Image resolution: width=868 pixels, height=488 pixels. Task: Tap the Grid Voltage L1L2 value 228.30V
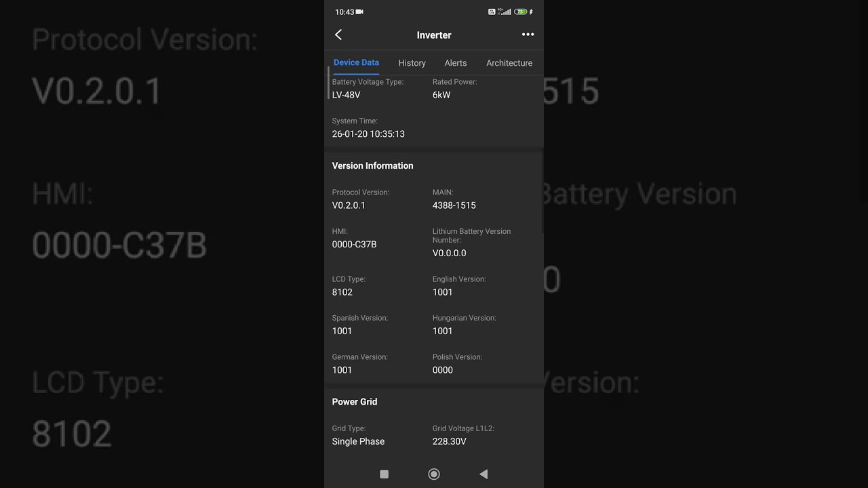(450, 441)
